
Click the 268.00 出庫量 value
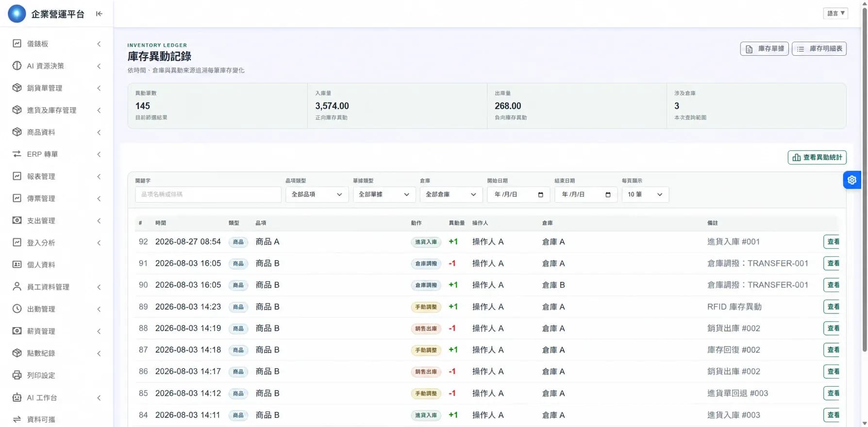(x=508, y=106)
